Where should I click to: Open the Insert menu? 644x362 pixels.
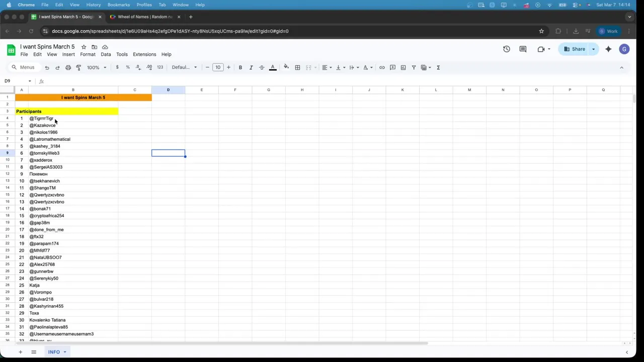(x=68, y=54)
